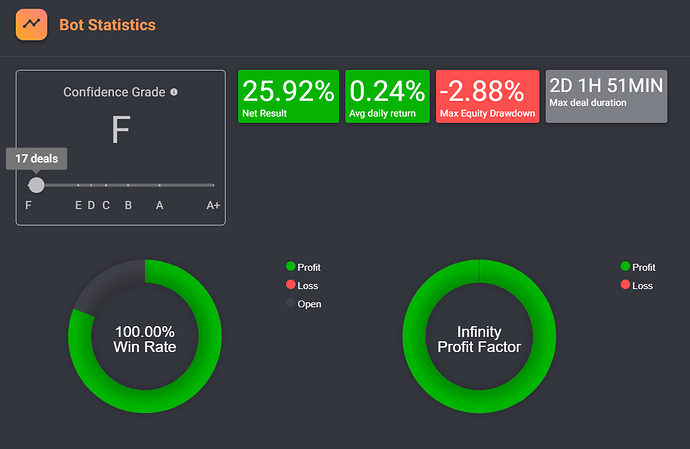Click the orange Bot Statistics chart icon
690x449 pixels.
pyautogui.click(x=31, y=25)
